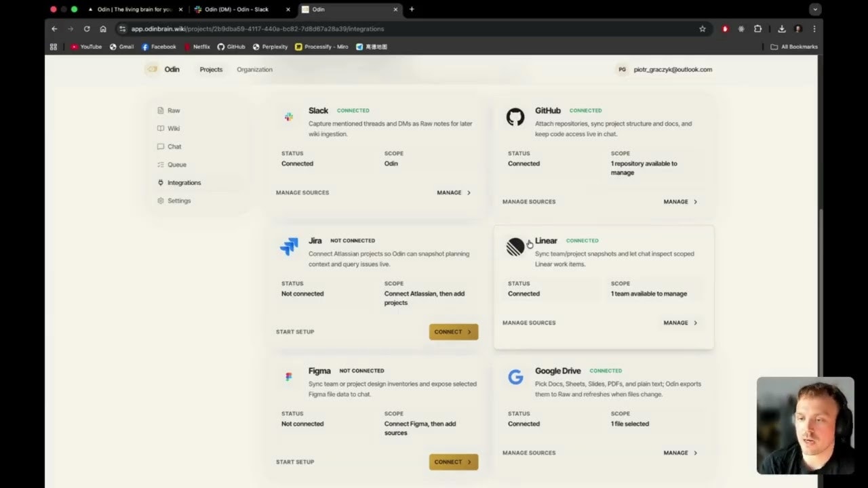
Task: Expand the tab search dropdown arrow
Action: [816, 9]
